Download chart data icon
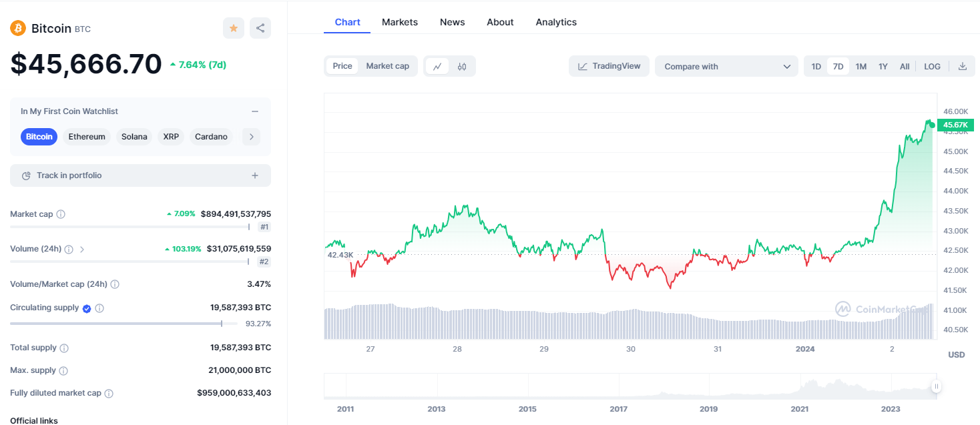 (x=962, y=66)
